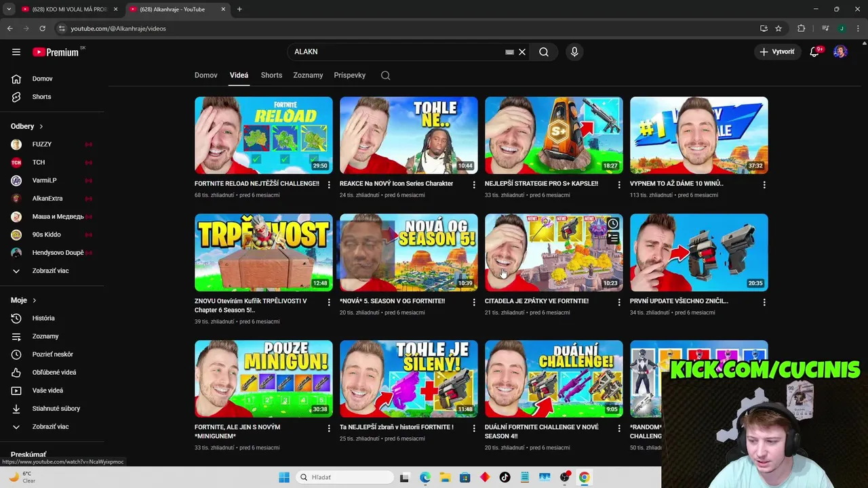Click the Vytvoriť create button

click(x=776, y=52)
